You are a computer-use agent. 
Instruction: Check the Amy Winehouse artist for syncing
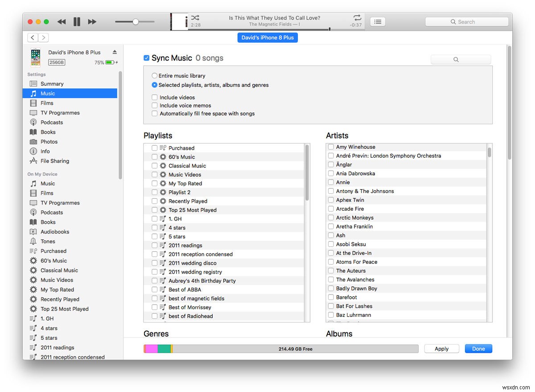[330, 147]
